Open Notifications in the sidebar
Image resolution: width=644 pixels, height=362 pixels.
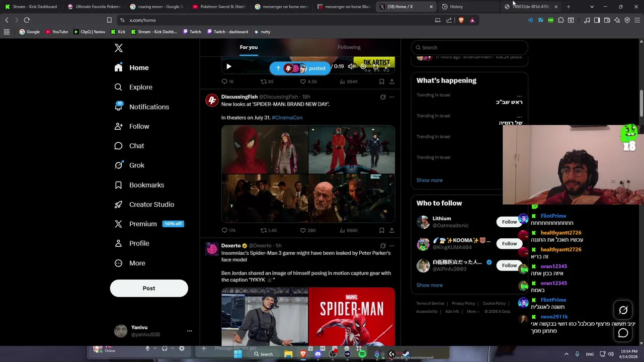(x=142, y=107)
